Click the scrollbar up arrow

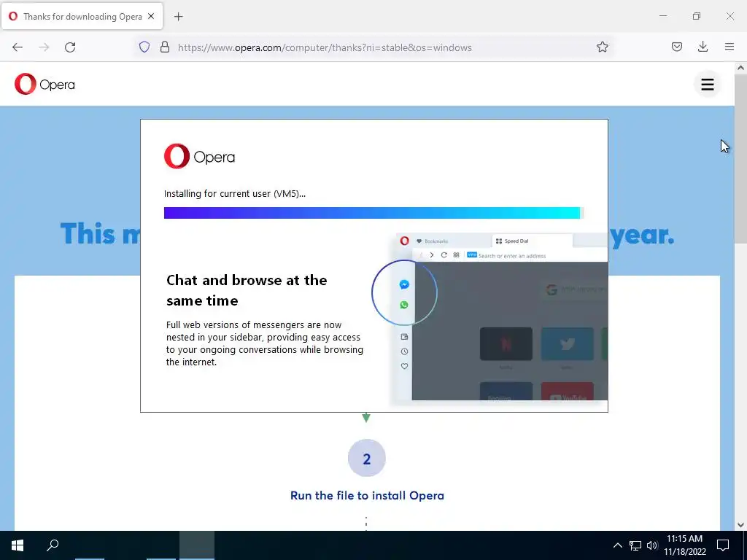coord(740,68)
